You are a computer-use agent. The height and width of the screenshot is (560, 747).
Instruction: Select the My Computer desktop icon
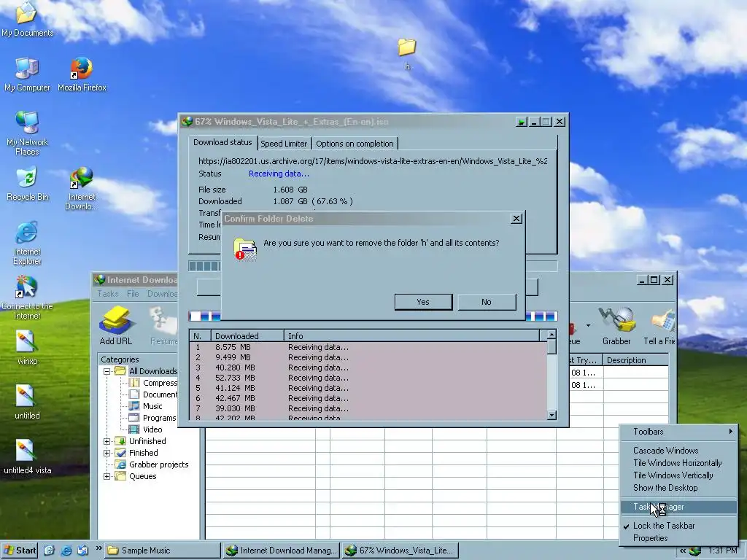coord(27,75)
